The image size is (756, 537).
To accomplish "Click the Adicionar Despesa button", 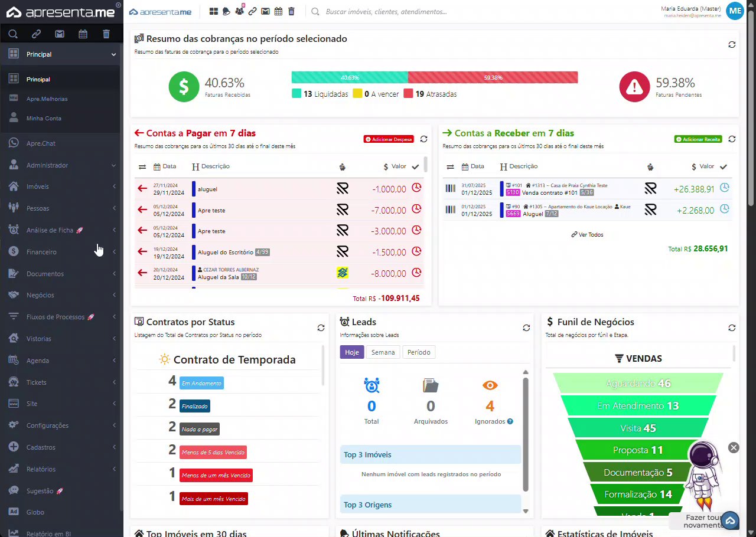I will click(388, 139).
